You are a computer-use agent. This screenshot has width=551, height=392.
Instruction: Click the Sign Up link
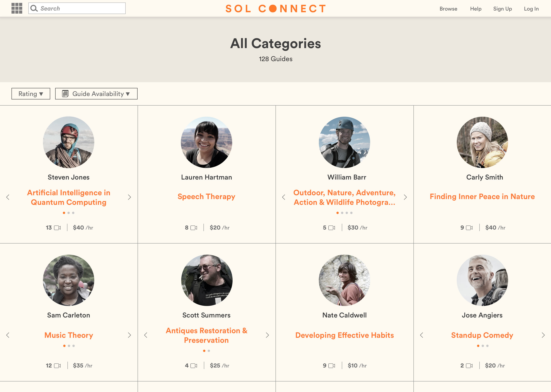(502, 9)
